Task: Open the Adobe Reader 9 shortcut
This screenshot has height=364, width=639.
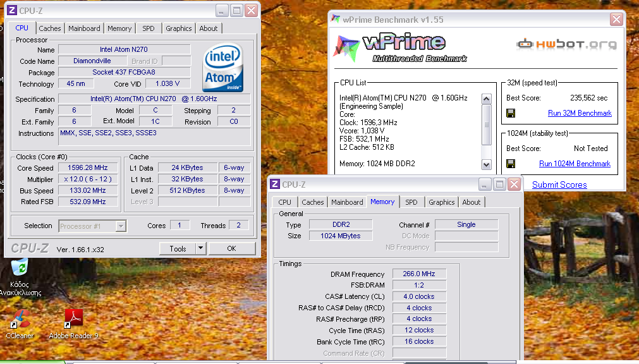Action: pos(73,318)
